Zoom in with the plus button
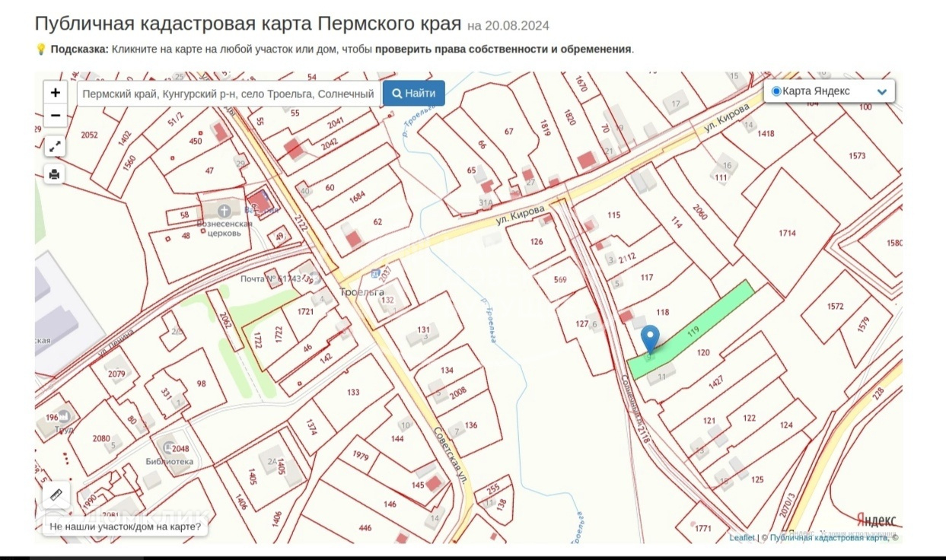This screenshot has height=560, width=946. (x=56, y=93)
